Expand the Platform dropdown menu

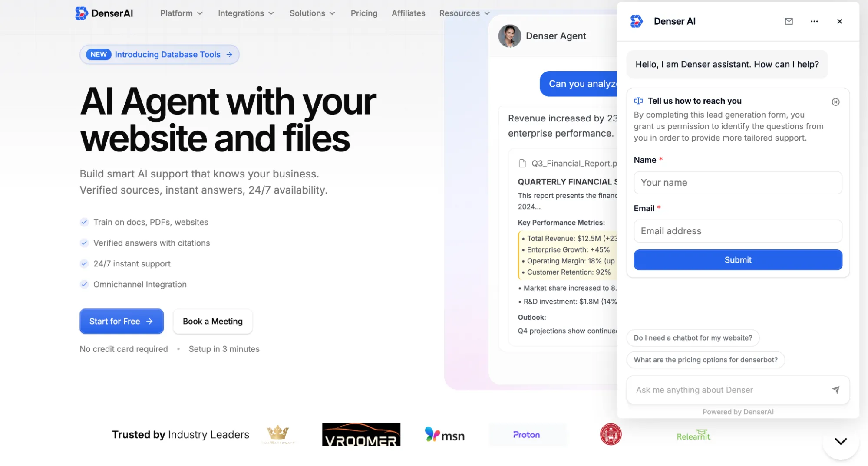181,13
